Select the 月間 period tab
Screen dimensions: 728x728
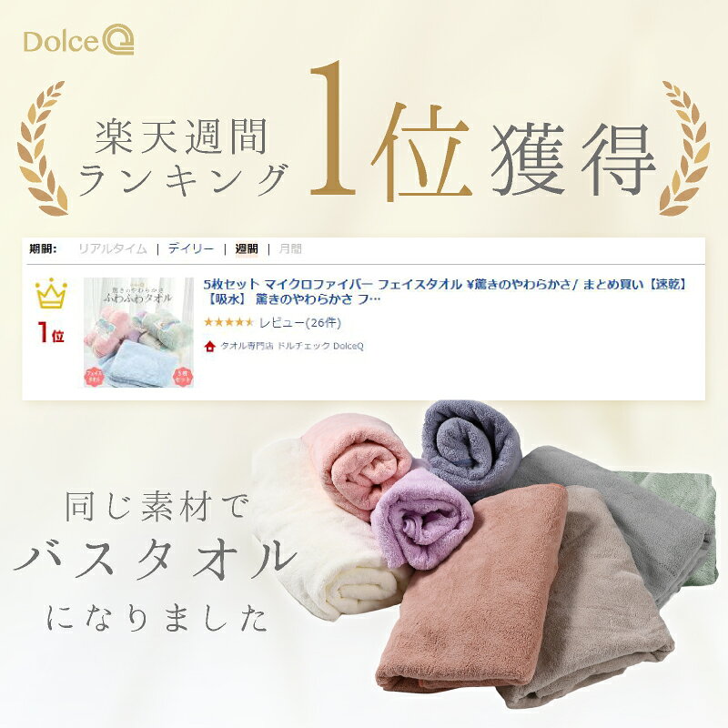pos(290,248)
